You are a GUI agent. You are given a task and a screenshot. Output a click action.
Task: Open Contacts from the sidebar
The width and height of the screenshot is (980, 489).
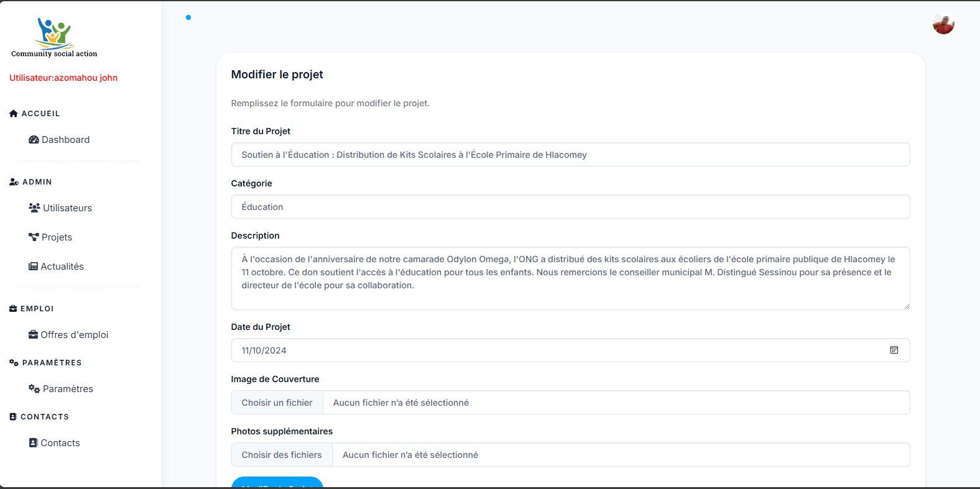coord(60,443)
